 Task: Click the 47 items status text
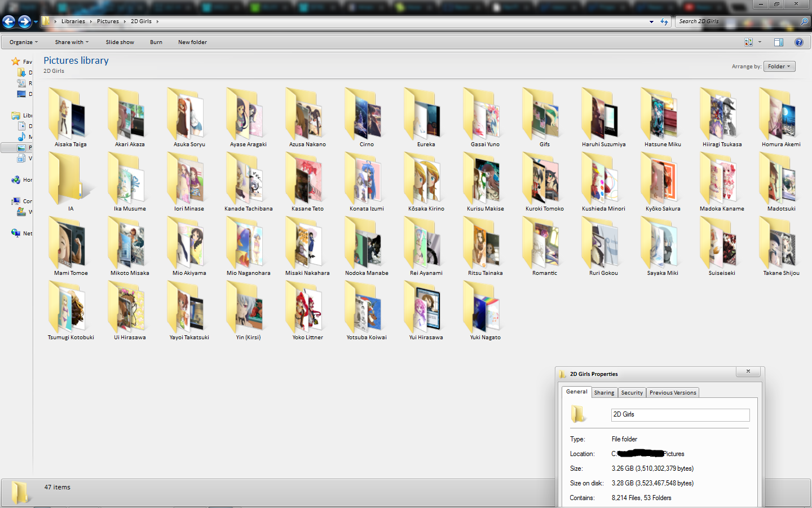[x=58, y=487]
